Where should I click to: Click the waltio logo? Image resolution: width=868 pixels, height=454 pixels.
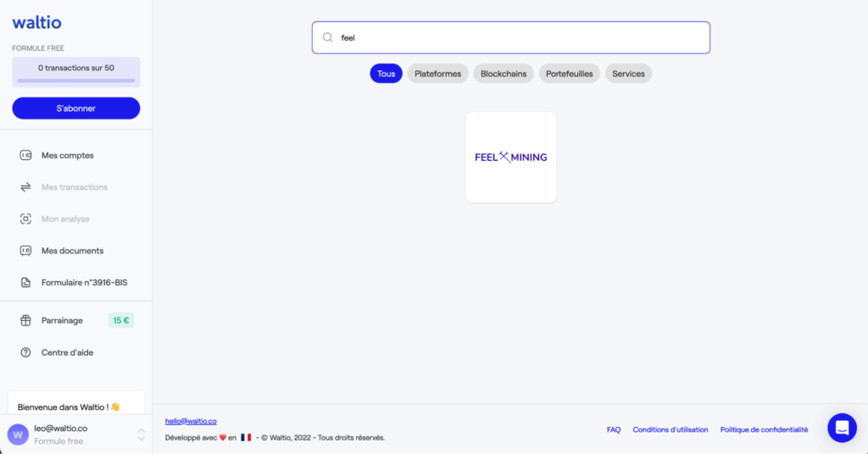point(36,22)
